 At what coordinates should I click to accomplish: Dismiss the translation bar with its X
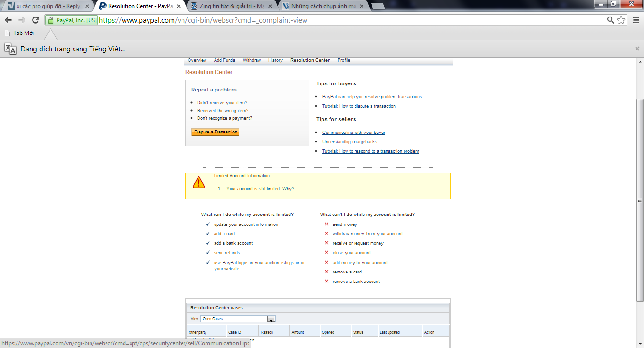[637, 49]
